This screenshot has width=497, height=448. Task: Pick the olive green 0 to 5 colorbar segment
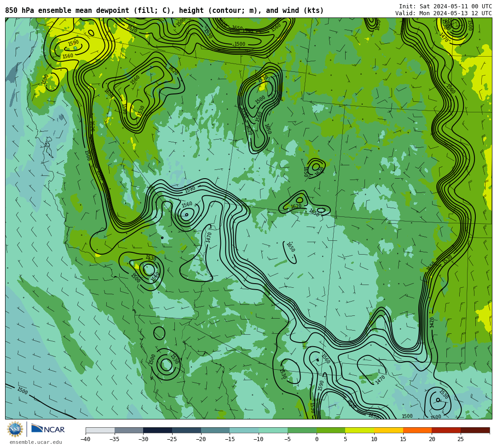330,430
